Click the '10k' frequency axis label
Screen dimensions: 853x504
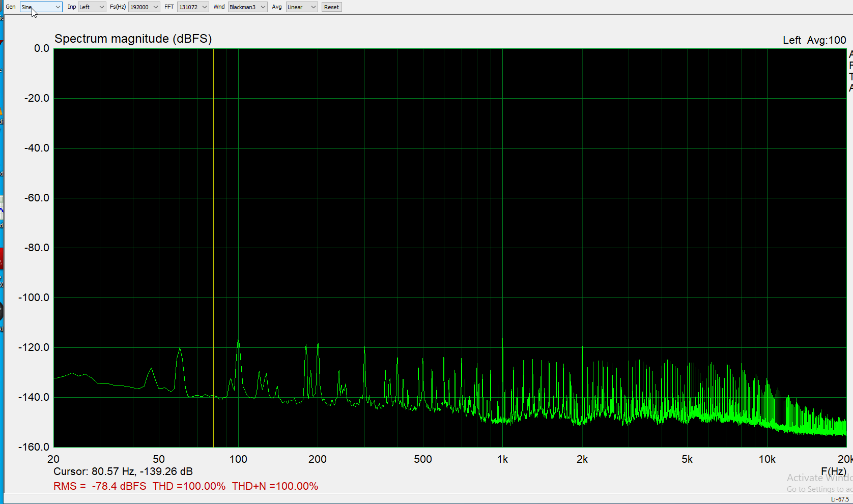[x=767, y=459]
